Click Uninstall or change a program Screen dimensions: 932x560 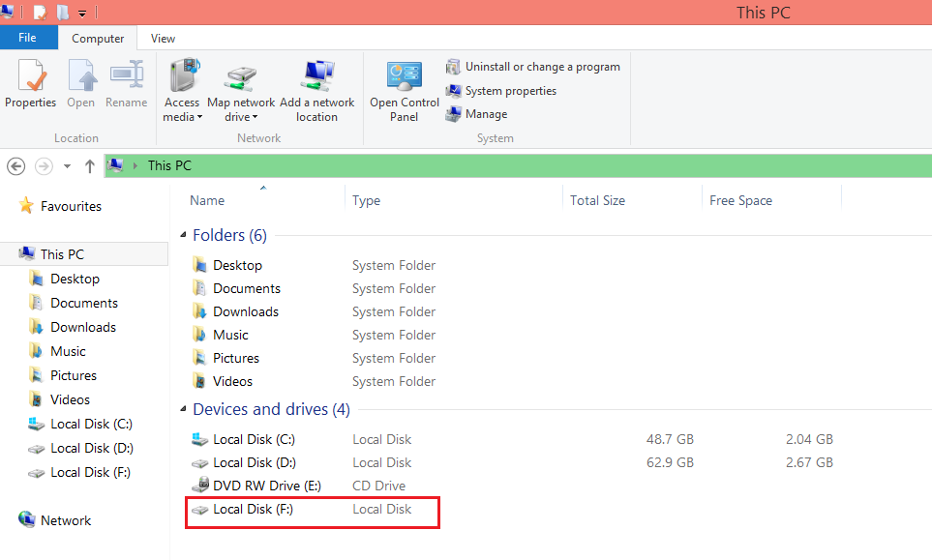533,67
